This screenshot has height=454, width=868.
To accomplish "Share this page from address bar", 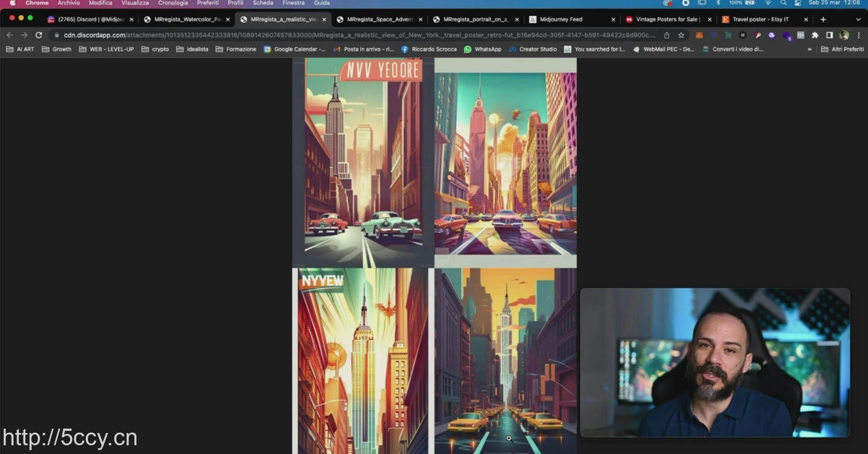I will pos(667,35).
